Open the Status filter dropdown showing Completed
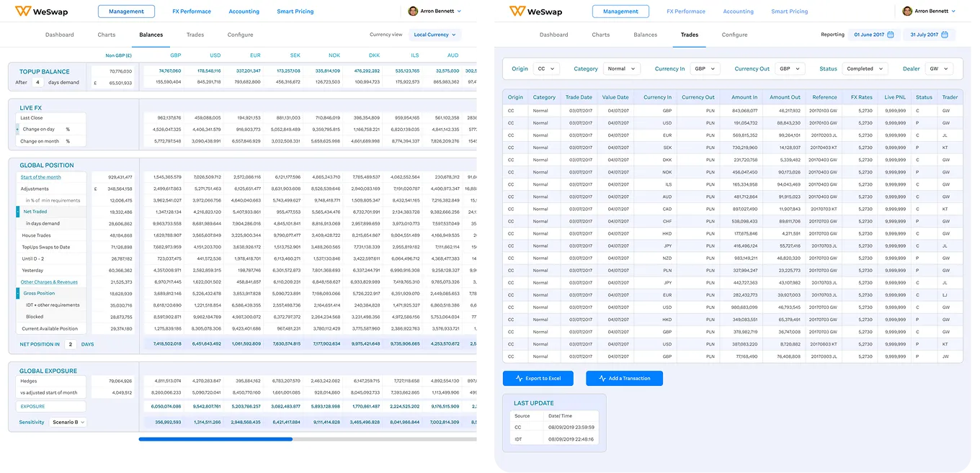 pyautogui.click(x=866, y=69)
